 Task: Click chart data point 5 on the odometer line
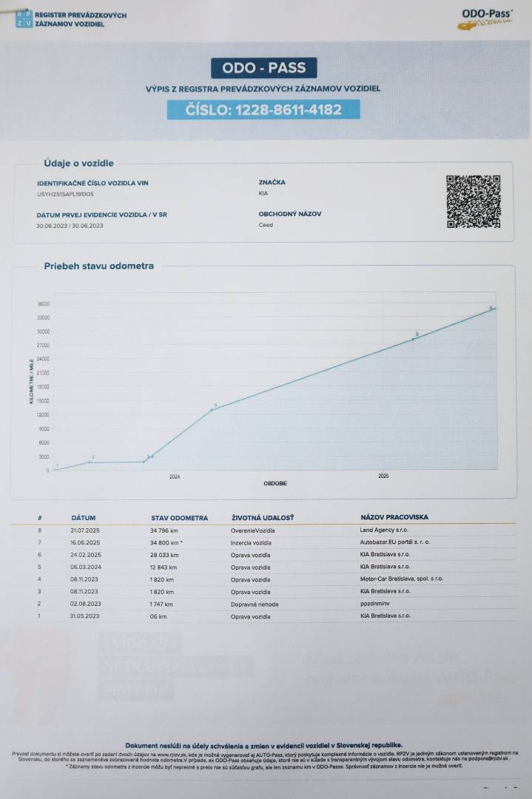click(212, 410)
